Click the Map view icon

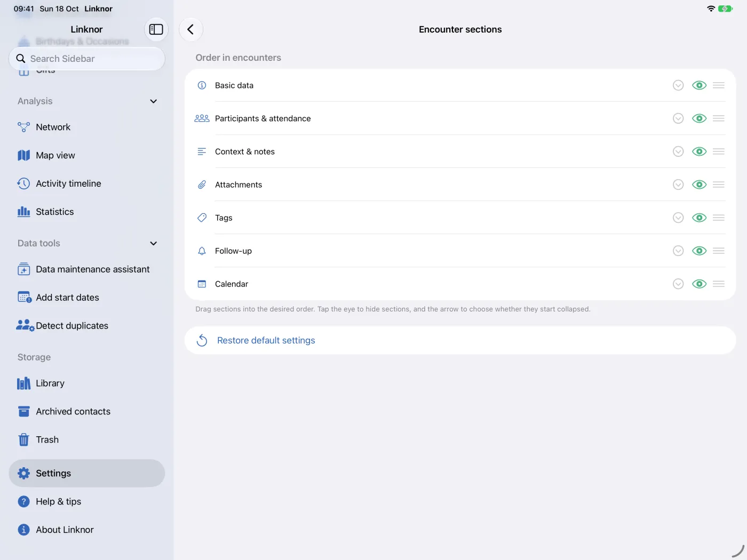[23, 155]
